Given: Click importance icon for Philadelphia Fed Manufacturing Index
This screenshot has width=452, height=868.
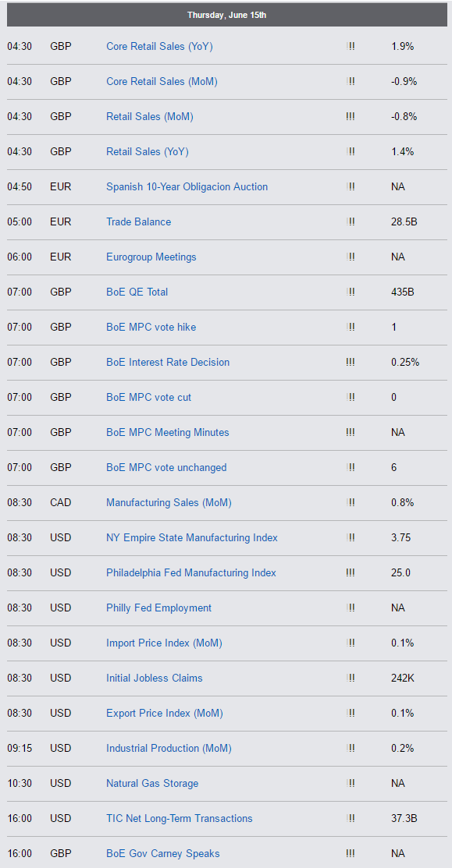Looking at the screenshot, I should coord(351,572).
